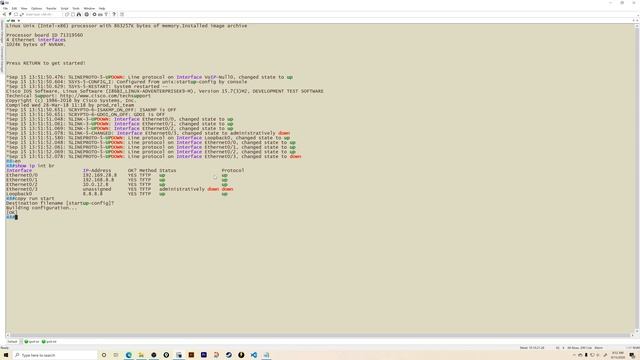
Task: Click the last toolbar icon after Help
Action: 122,14
